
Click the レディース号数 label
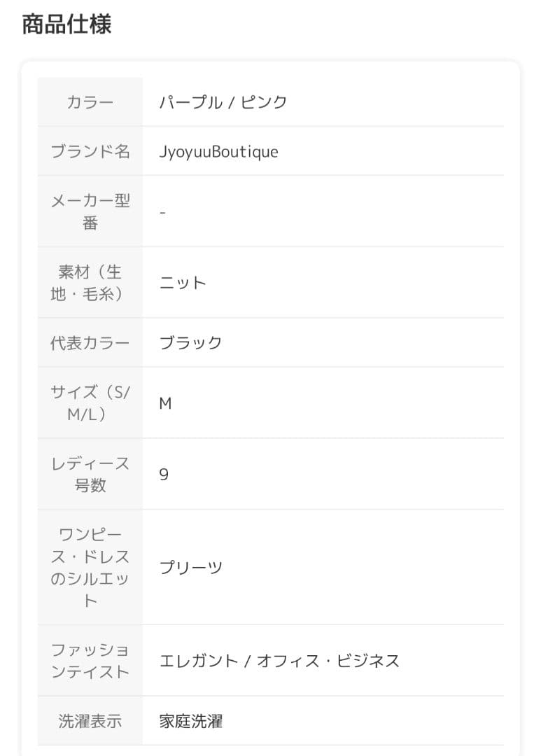pyautogui.click(x=90, y=475)
